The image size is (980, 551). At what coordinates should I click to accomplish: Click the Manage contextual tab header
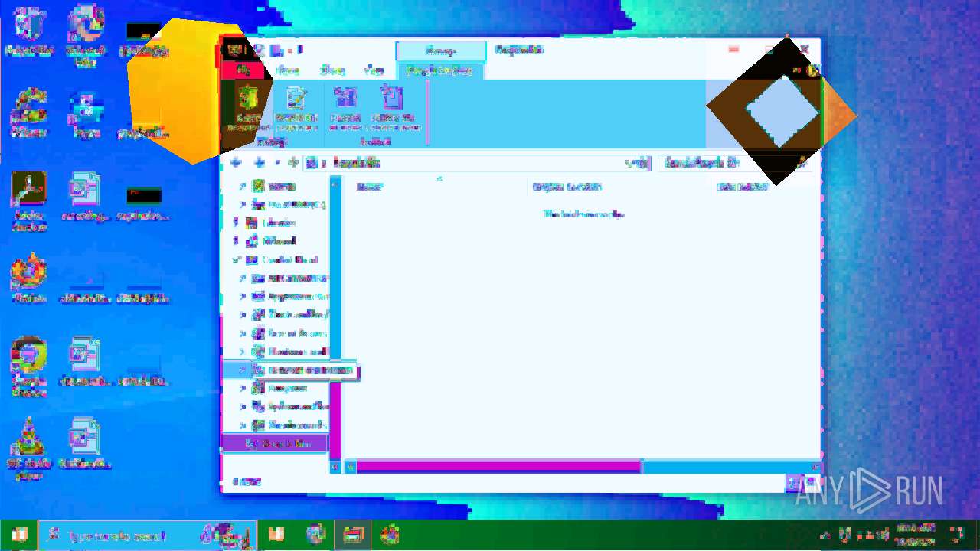click(440, 51)
